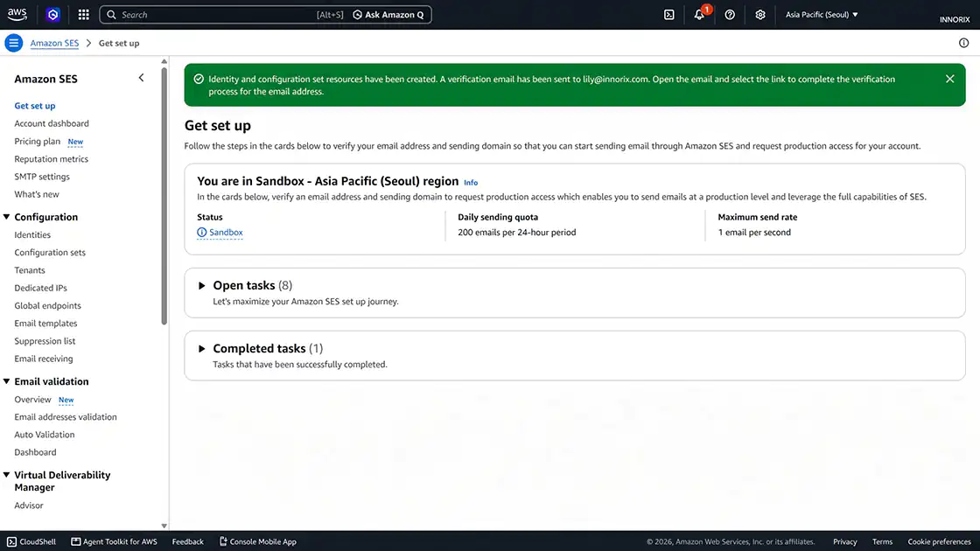Viewport: 980px width, 551px height.
Task: Open Auto Validation
Action: [45, 434]
